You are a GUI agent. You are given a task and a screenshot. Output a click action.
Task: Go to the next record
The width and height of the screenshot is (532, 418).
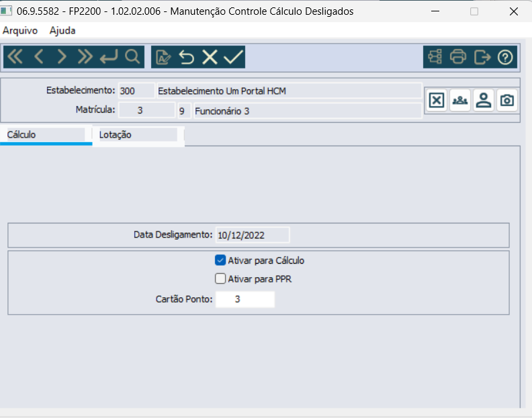[x=61, y=56]
